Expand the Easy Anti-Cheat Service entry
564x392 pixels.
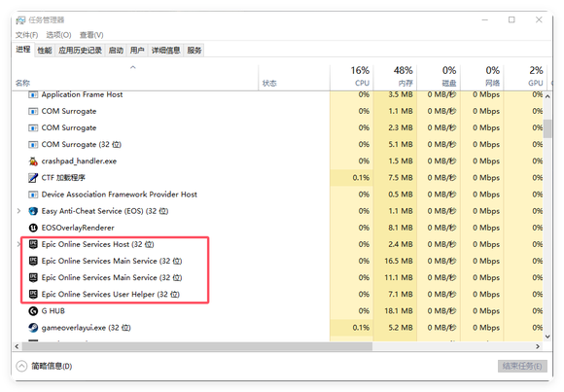(18, 211)
